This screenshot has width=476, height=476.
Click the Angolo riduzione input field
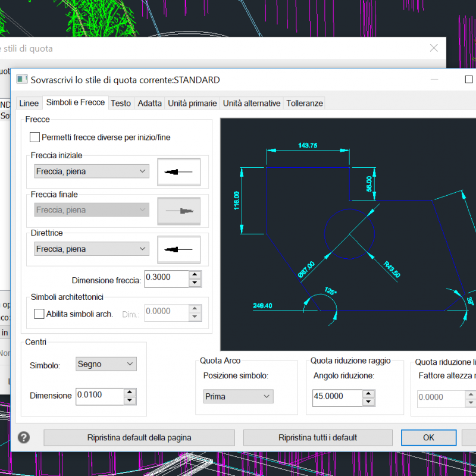pos(337,397)
